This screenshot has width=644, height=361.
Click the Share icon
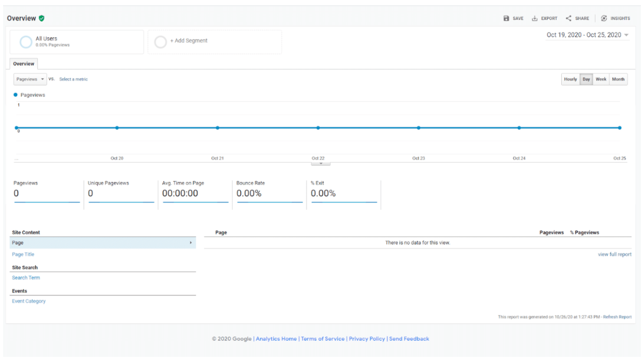pos(568,18)
